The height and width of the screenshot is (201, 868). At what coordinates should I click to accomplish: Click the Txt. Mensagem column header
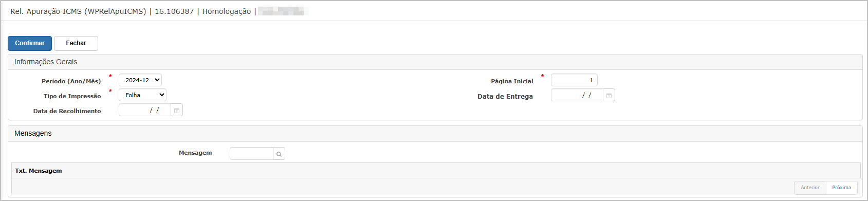click(x=39, y=171)
